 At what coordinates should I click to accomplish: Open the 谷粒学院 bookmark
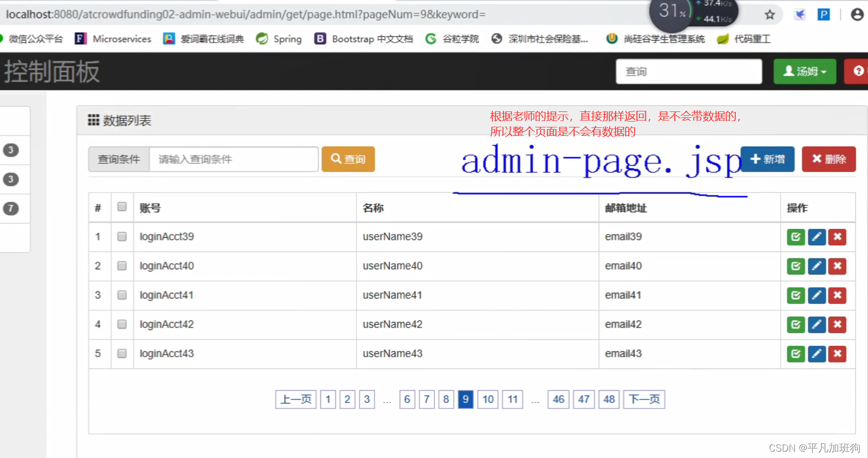point(452,39)
